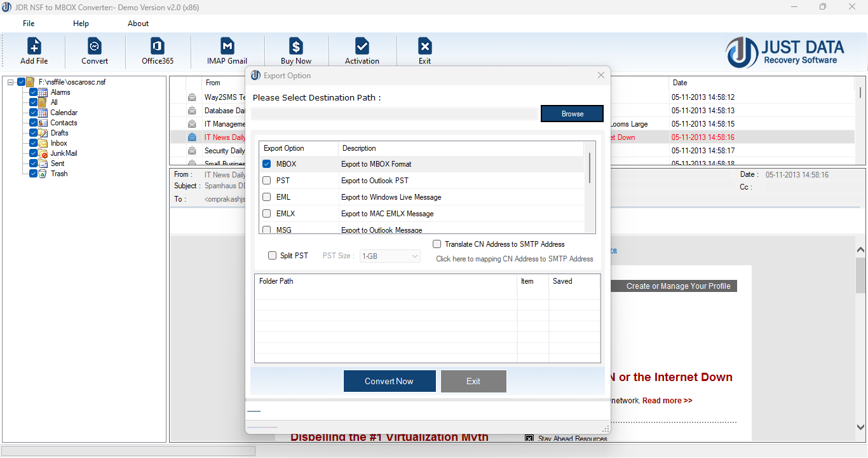Check the MSG export option

click(x=267, y=230)
